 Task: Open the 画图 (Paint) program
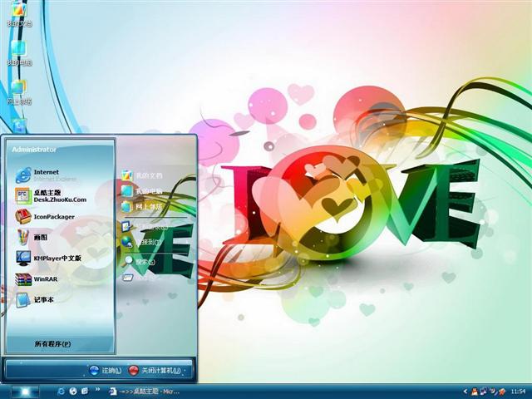coord(32,237)
